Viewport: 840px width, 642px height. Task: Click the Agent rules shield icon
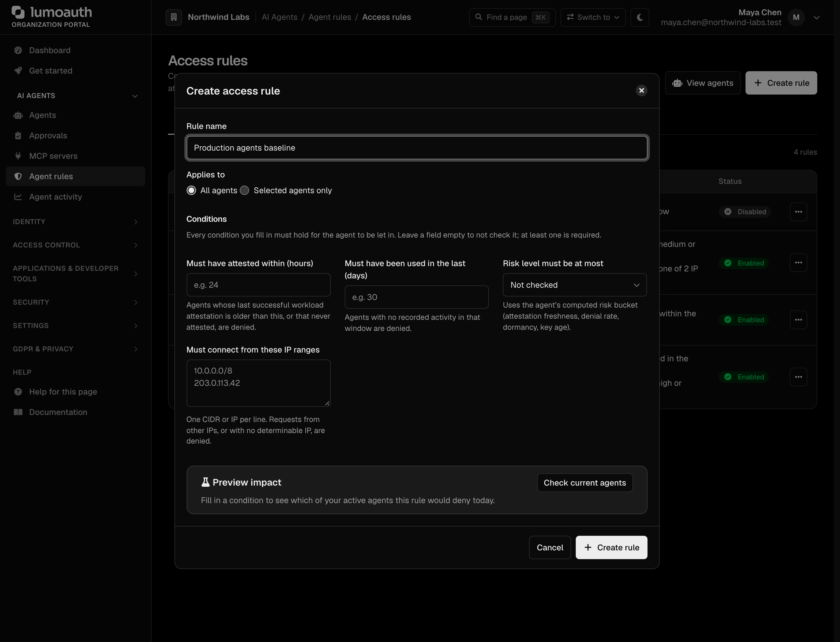(x=18, y=176)
